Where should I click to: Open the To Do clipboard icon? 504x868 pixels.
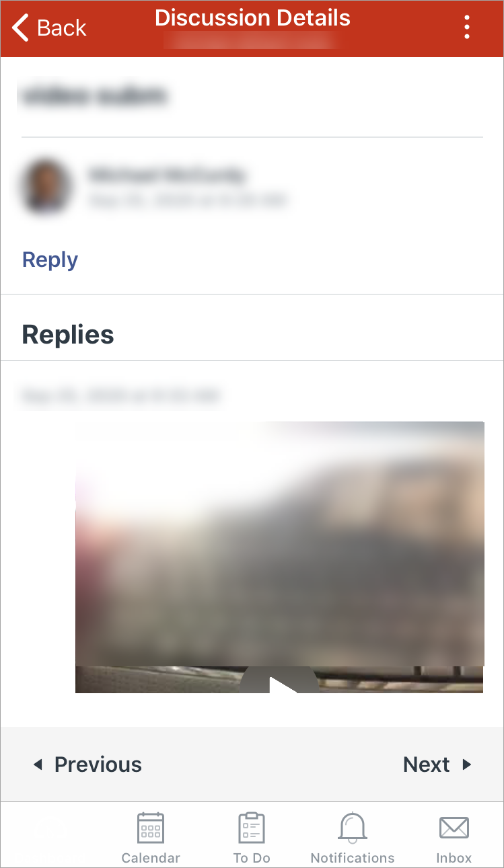(x=252, y=827)
